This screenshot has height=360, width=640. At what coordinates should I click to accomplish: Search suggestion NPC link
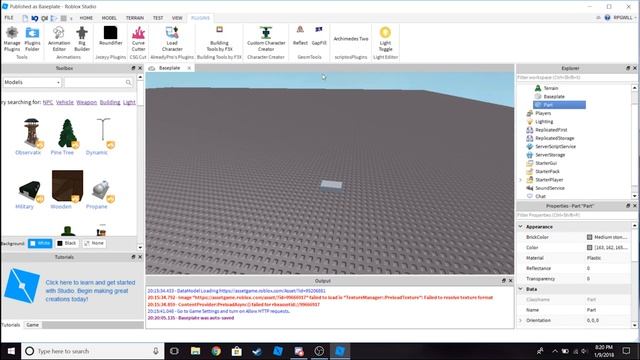tap(48, 102)
